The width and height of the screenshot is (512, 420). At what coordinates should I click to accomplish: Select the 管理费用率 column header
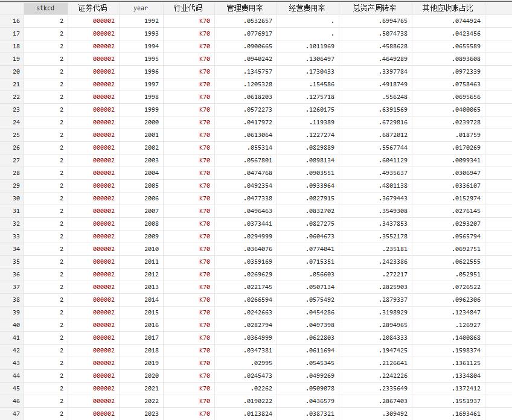[x=246, y=8]
